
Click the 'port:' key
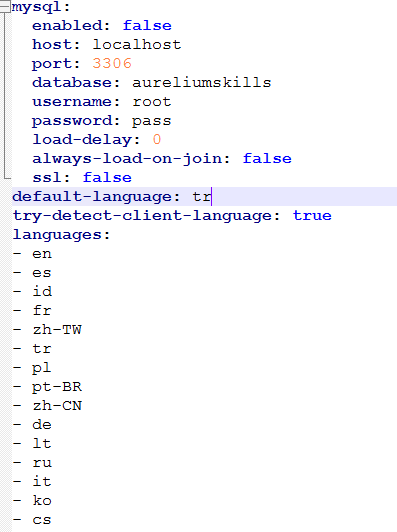(x=56, y=64)
